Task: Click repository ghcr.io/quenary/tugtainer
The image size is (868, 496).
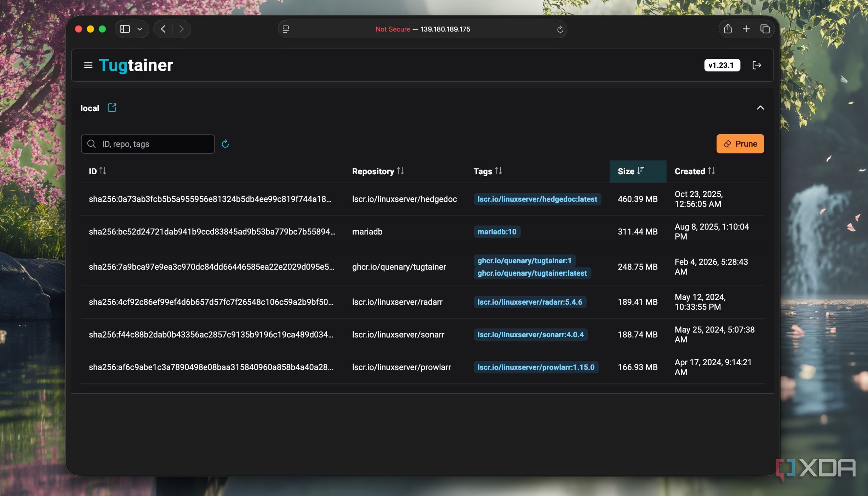Action: click(399, 267)
